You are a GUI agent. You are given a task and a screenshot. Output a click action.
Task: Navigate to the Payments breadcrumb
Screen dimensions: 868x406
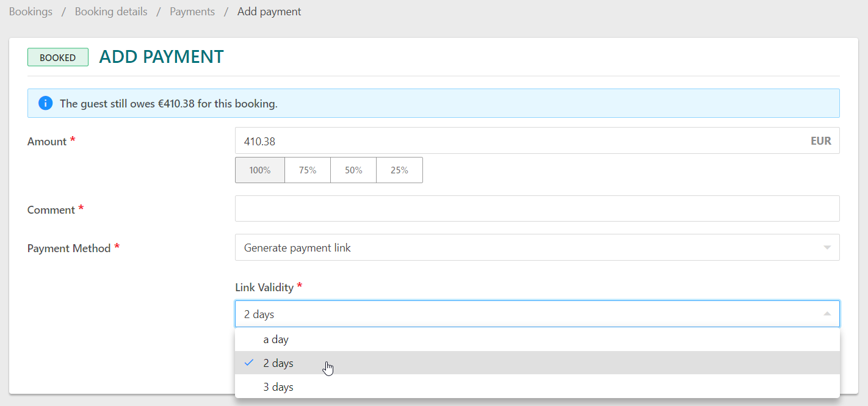coord(192,12)
